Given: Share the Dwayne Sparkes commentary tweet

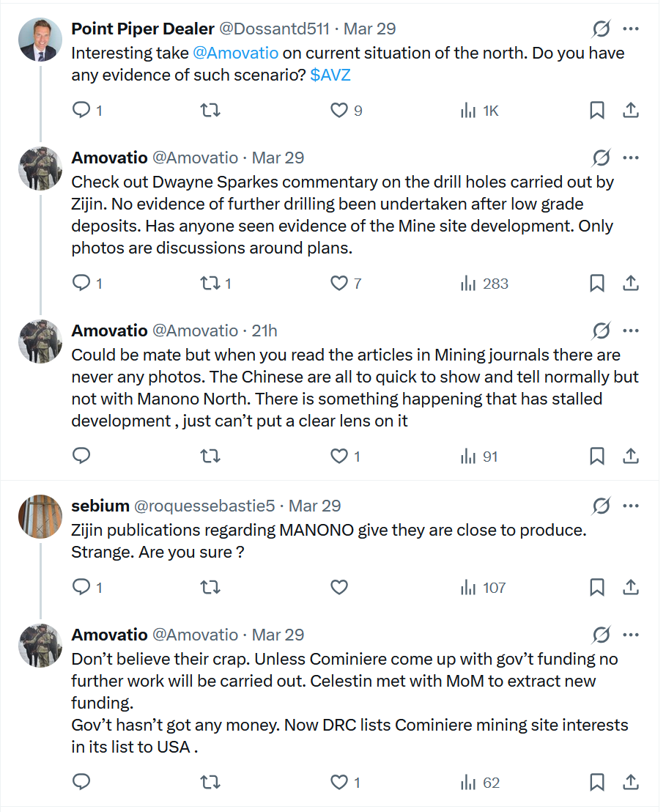Looking at the screenshot, I should coord(630,284).
